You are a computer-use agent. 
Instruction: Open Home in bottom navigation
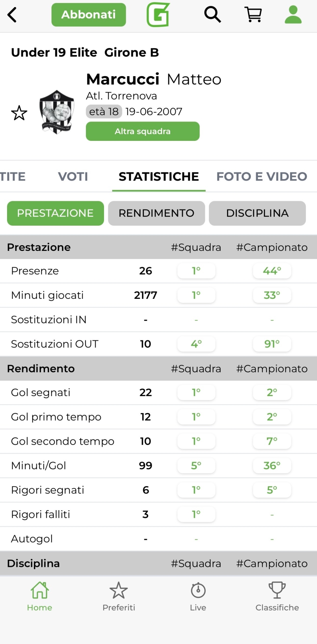(x=40, y=597)
